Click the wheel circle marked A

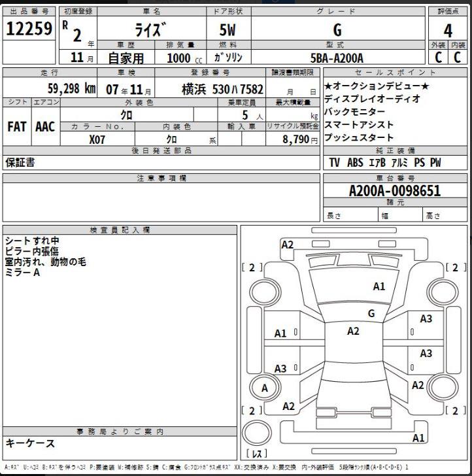(x=265, y=388)
